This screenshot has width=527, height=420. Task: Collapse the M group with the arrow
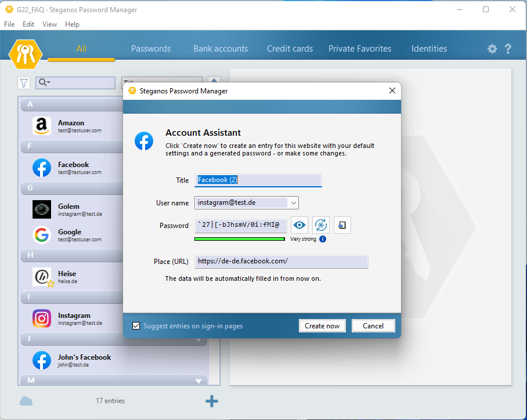click(x=198, y=381)
